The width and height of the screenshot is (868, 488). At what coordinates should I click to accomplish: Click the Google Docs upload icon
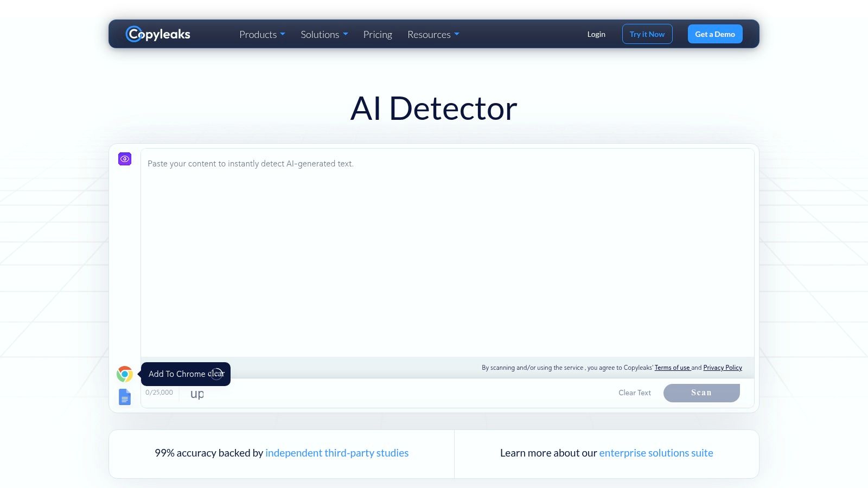tap(124, 396)
